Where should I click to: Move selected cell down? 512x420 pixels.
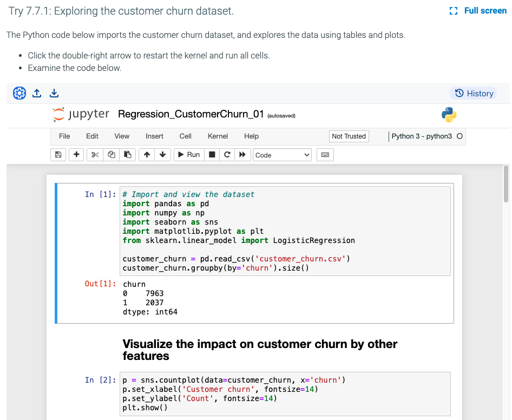click(x=162, y=155)
